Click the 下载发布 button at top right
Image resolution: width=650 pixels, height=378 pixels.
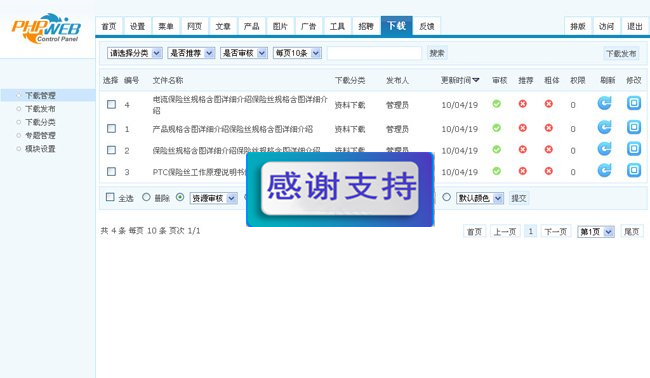tap(621, 53)
